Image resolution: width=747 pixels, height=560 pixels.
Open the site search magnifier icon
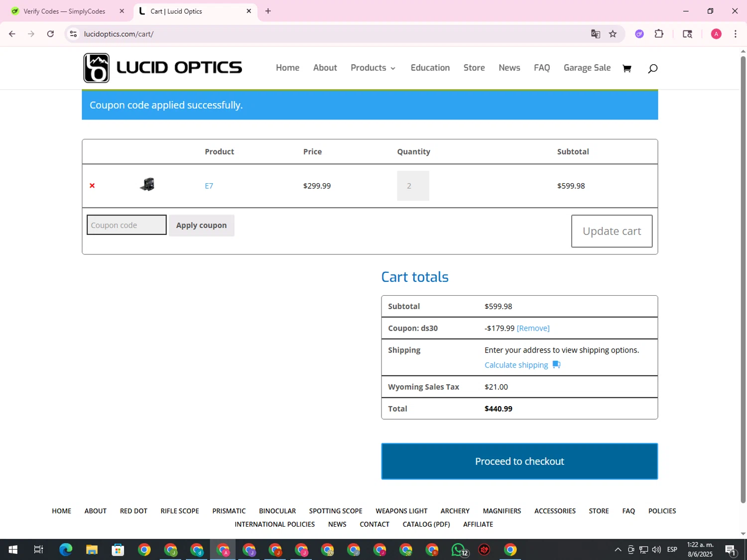(652, 68)
